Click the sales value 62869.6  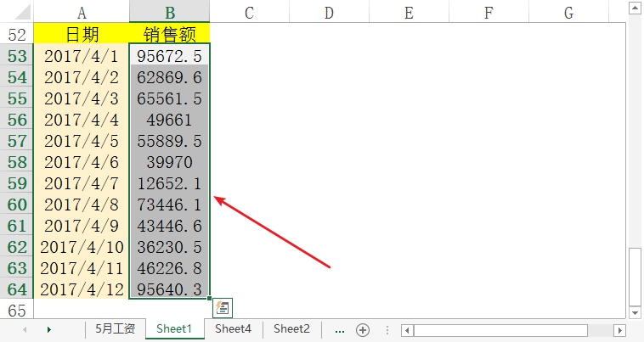[170, 77]
